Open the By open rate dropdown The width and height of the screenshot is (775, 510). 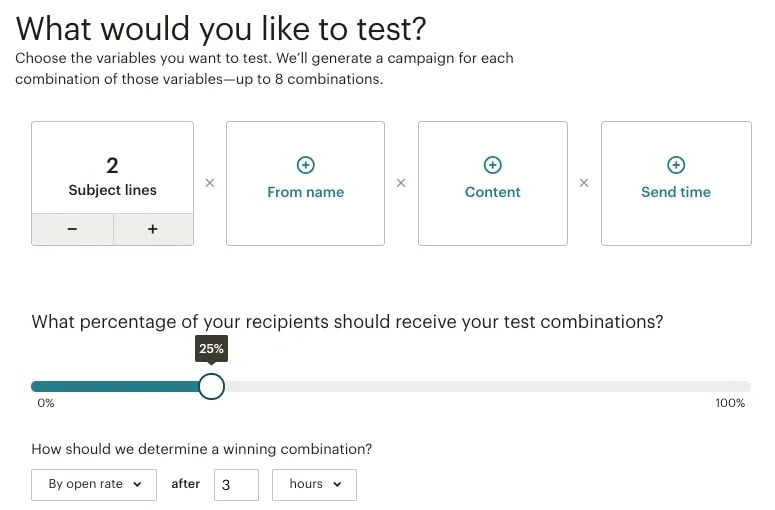tap(94, 484)
